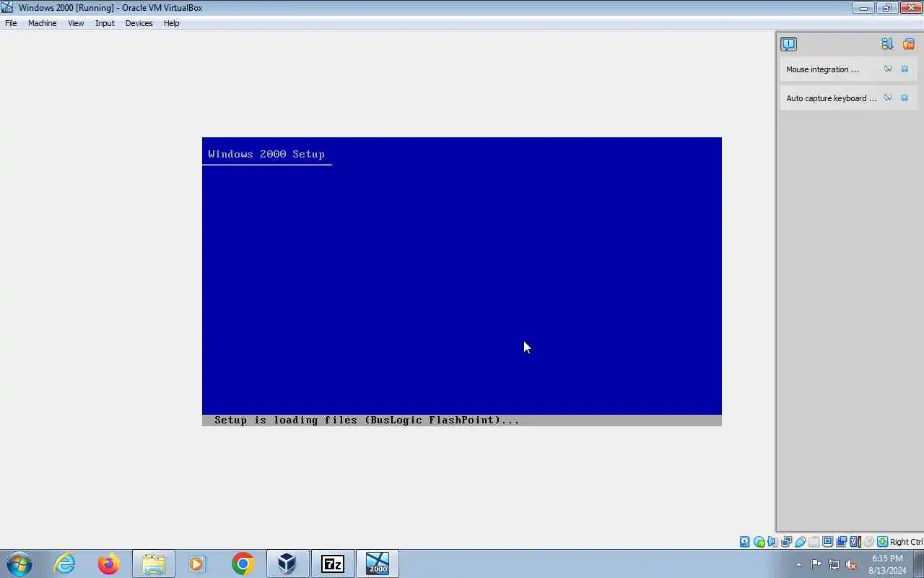Click the network tray icon
This screenshot has height=578, width=924.
tap(834, 564)
